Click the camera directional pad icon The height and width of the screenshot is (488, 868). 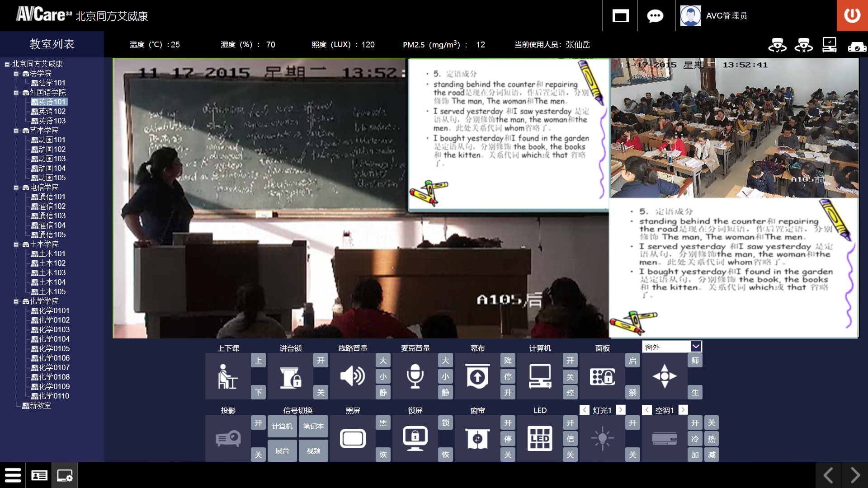665,376
